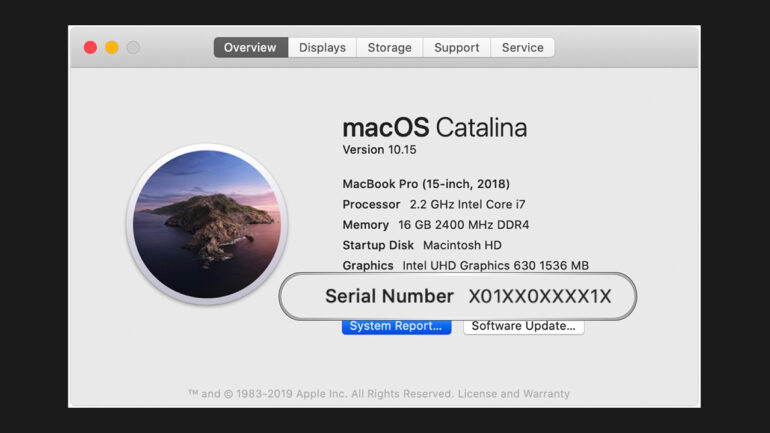Close the window with the red button
This screenshot has width=770, height=433.
pos(90,48)
